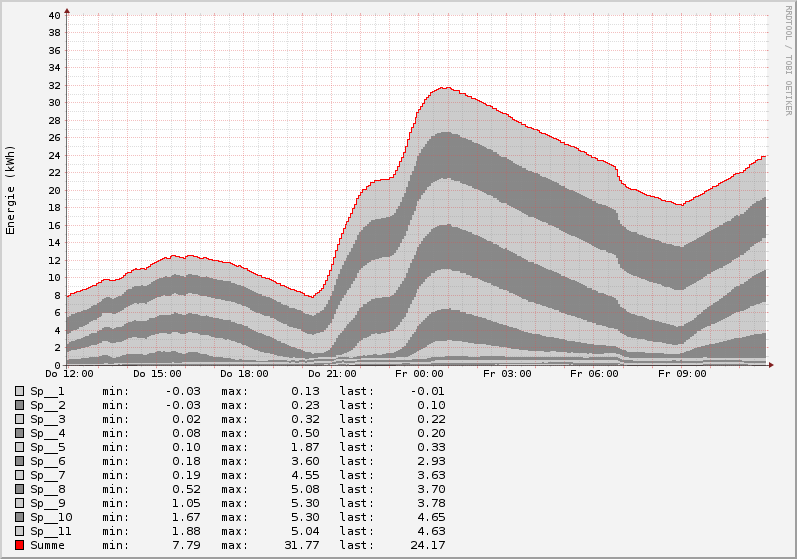Click the 'Fr 09:00' time label
This screenshot has width=797, height=559.
click(679, 374)
